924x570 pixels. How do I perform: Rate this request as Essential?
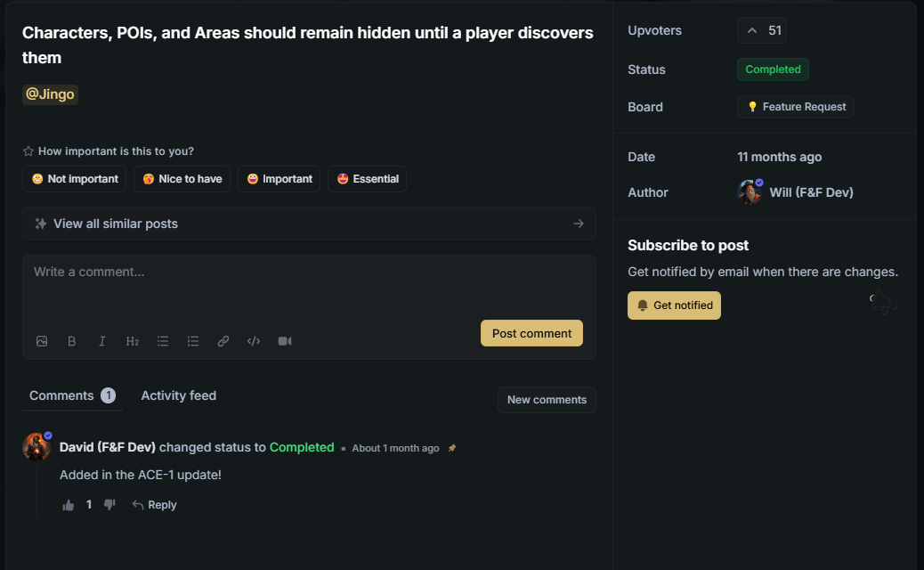click(367, 179)
